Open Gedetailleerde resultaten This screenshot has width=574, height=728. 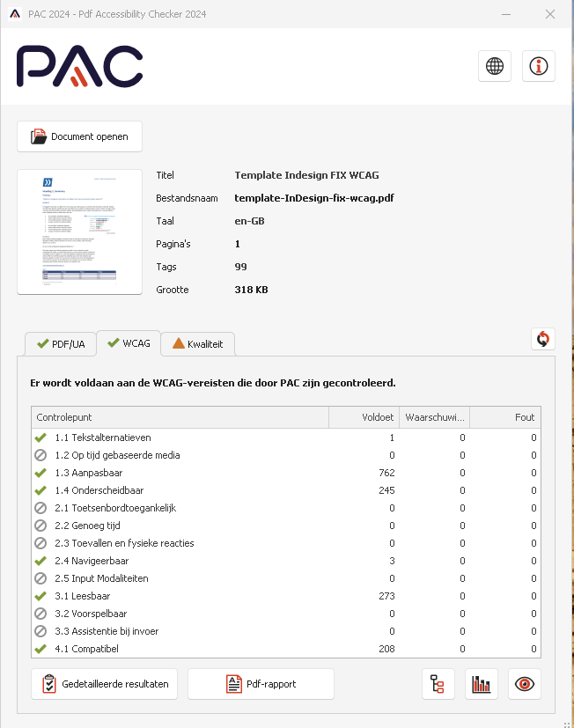(105, 684)
